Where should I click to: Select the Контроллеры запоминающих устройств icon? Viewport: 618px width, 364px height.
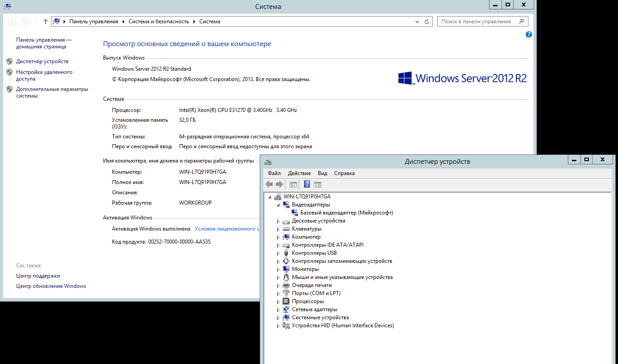click(x=286, y=261)
